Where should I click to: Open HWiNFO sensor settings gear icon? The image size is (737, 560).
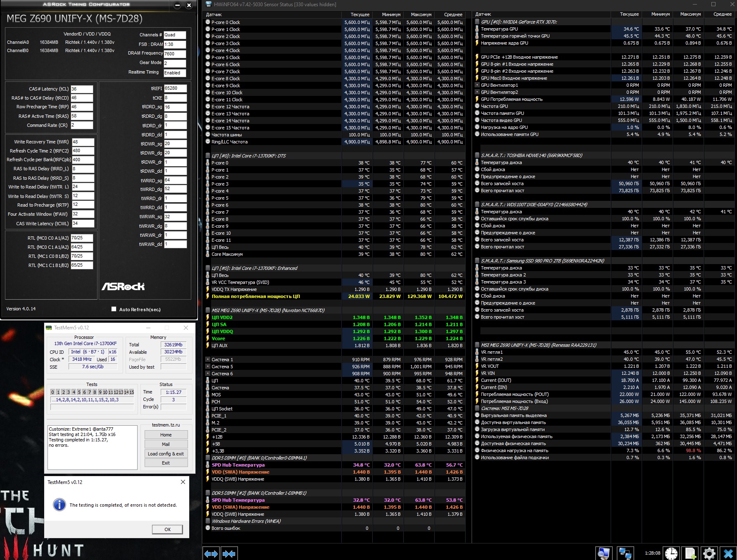(x=709, y=553)
